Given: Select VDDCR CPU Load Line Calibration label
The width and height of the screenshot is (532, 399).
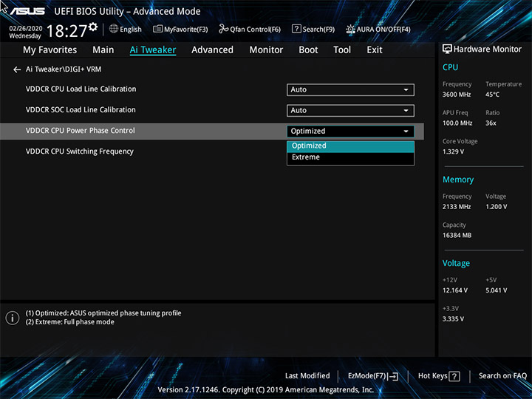Looking at the screenshot, I should pos(81,89).
